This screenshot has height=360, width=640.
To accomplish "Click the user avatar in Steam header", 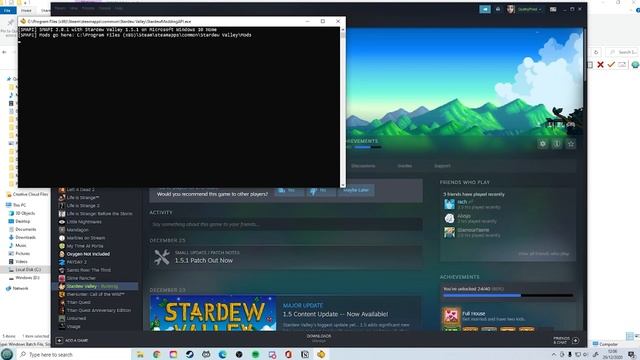I will click(x=511, y=9).
